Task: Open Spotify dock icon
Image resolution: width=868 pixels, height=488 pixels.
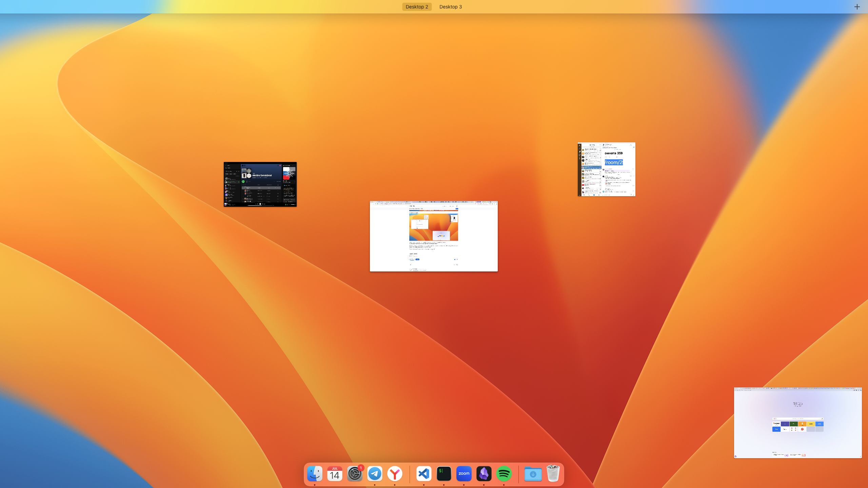Action: coord(504,474)
